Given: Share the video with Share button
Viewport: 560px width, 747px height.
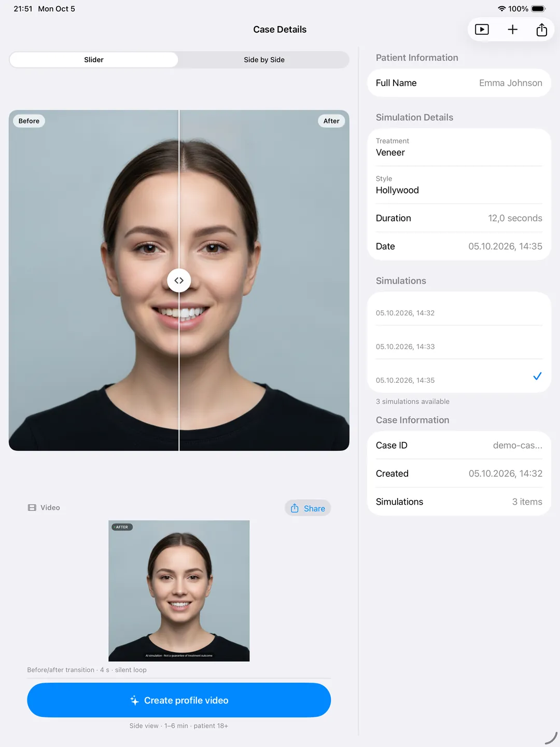Looking at the screenshot, I should click(307, 508).
